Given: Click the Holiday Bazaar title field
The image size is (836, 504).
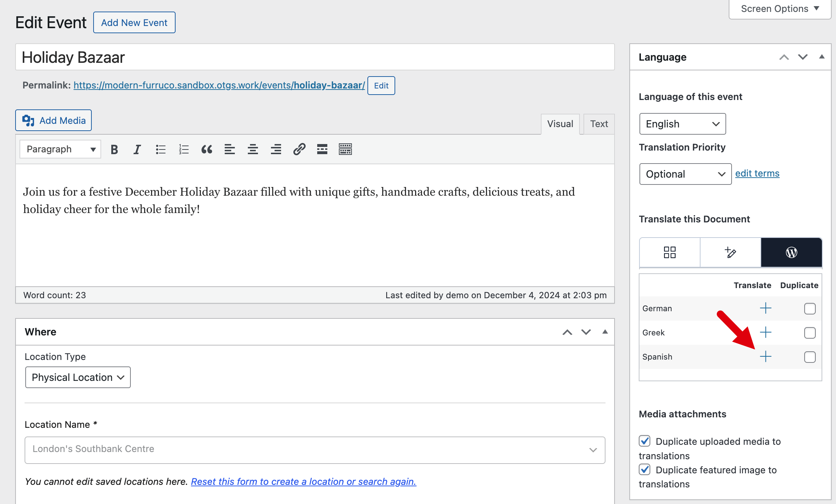Looking at the screenshot, I should 314,57.
